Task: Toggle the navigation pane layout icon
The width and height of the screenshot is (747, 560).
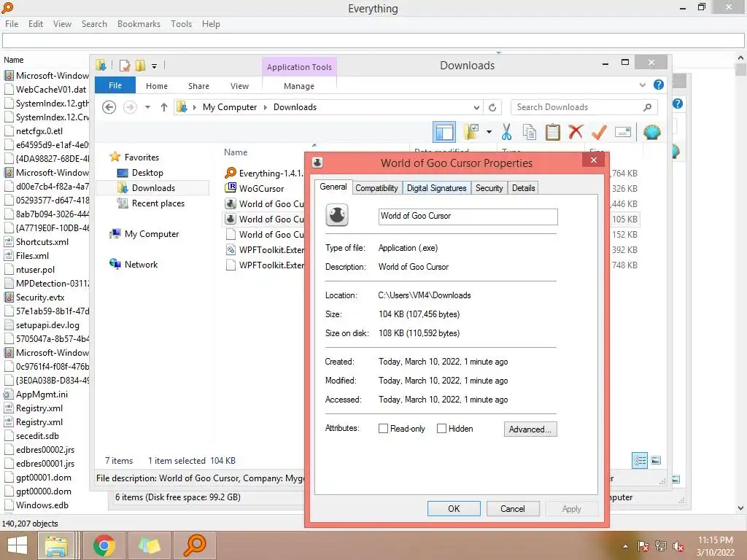Action: 444,132
